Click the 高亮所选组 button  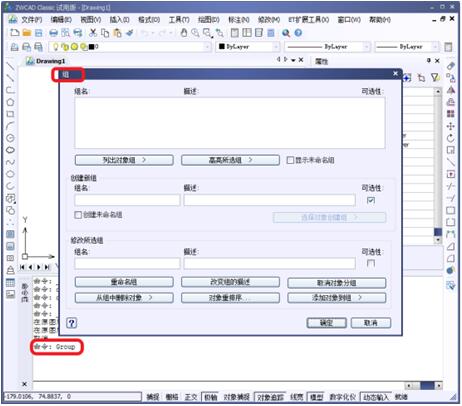click(230, 160)
